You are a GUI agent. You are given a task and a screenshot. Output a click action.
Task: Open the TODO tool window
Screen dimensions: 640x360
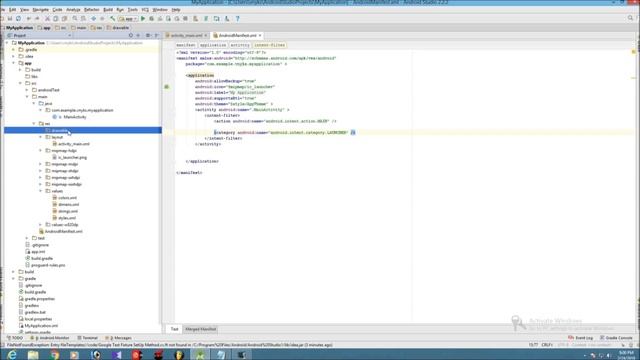click(x=16, y=338)
